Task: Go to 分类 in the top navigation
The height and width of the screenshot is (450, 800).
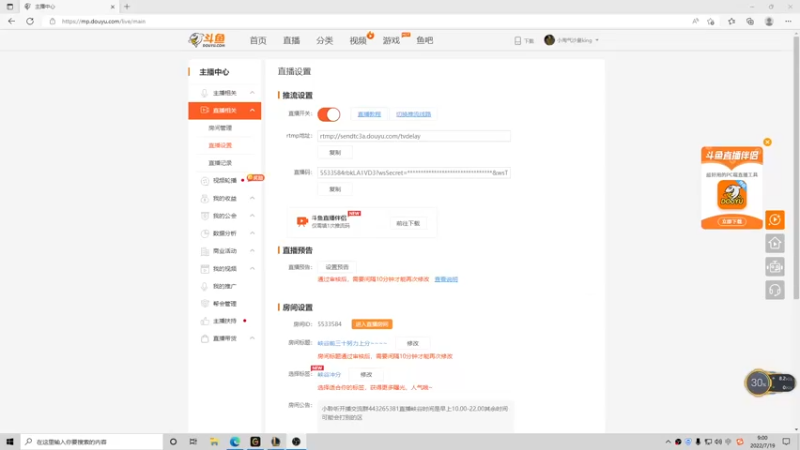Action: coord(324,40)
